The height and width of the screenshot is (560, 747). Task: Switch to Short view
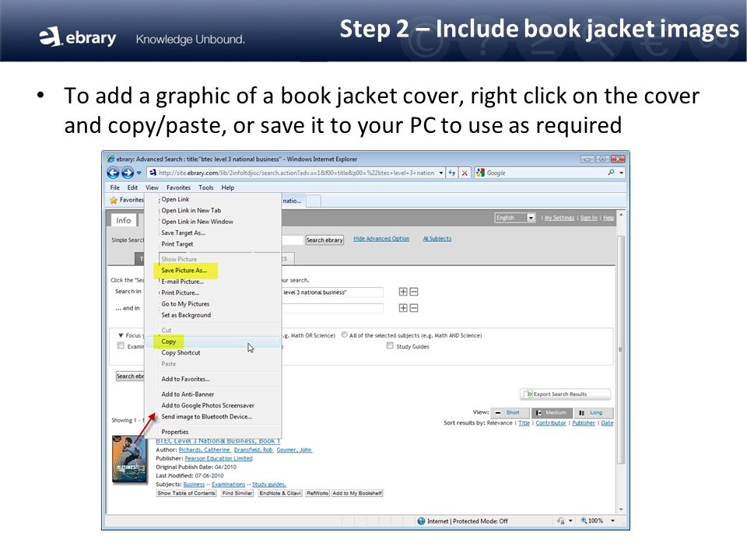click(509, 412)
